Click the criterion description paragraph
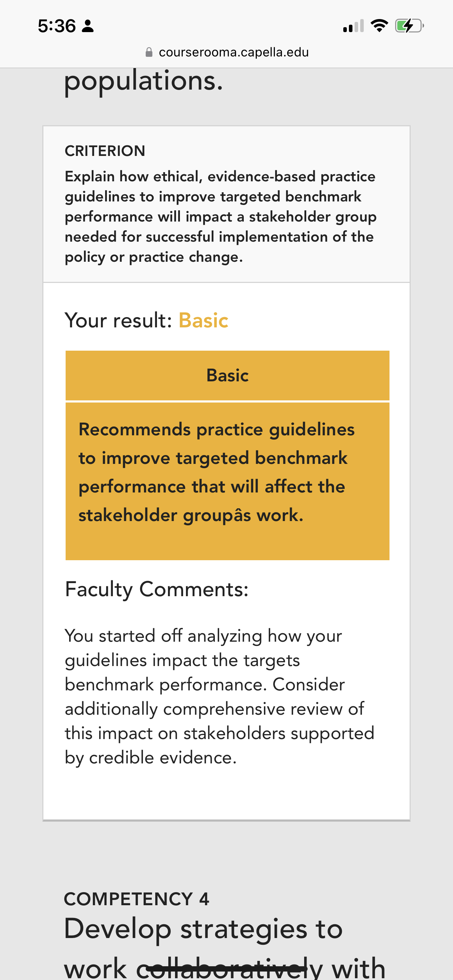This screenshot has width=453, height=980. tap(221, 217)
